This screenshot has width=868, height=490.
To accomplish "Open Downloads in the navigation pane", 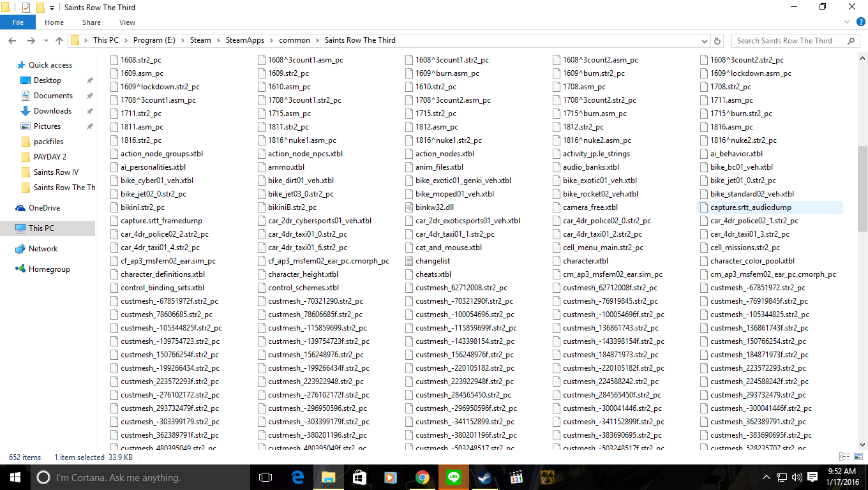I will tap(52, 111).
